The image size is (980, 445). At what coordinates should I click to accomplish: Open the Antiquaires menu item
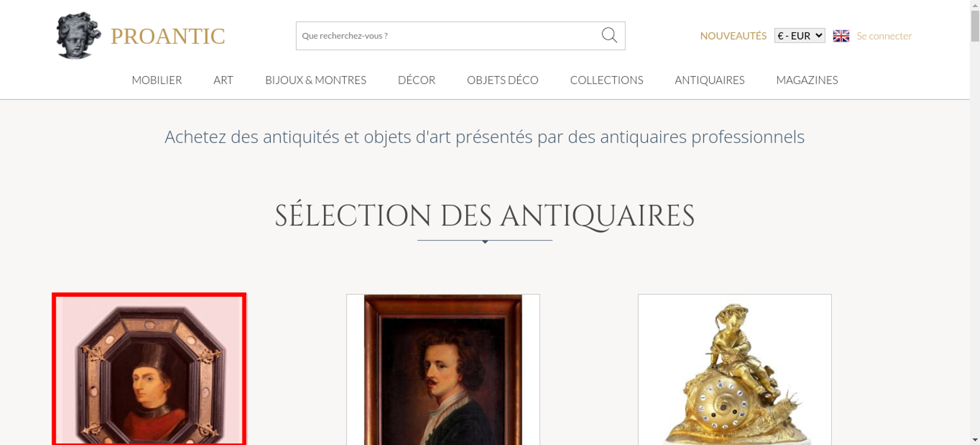(710, 80)
